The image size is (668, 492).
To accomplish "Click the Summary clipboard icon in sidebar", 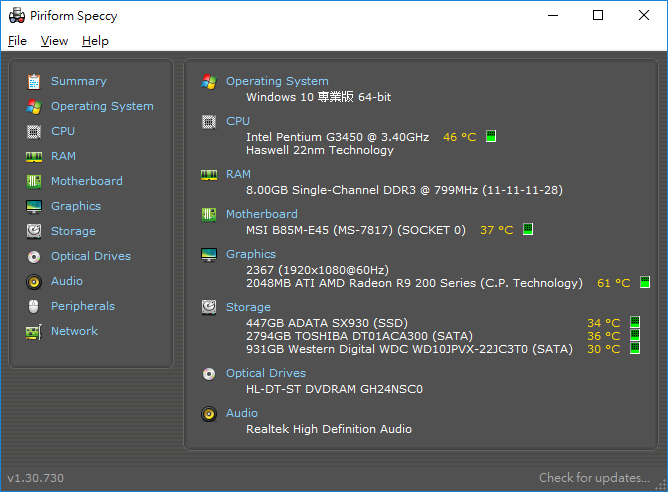I will (34, 81).
